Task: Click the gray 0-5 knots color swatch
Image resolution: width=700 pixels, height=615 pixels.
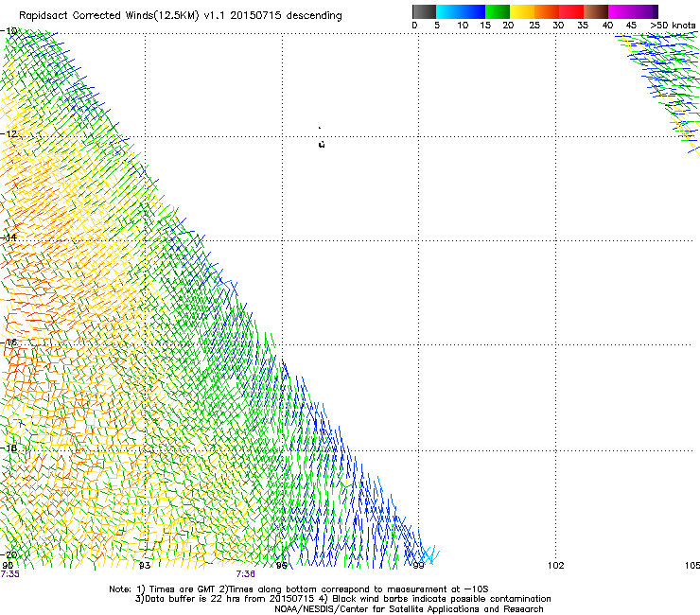Action: click(424, 11)
